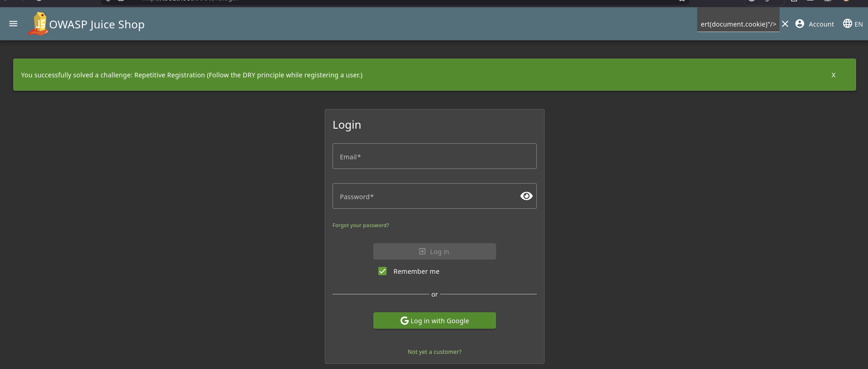The width and height of the screenshot is (868, 369).
Task: Click the Account person icon
Action: click(800, 24)
